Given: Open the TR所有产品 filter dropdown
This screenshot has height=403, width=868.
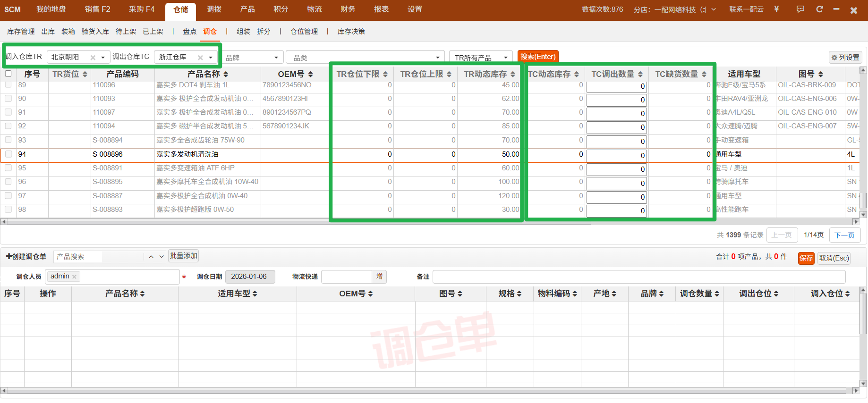Looking at the screenshot, I should tap(480, 58).
